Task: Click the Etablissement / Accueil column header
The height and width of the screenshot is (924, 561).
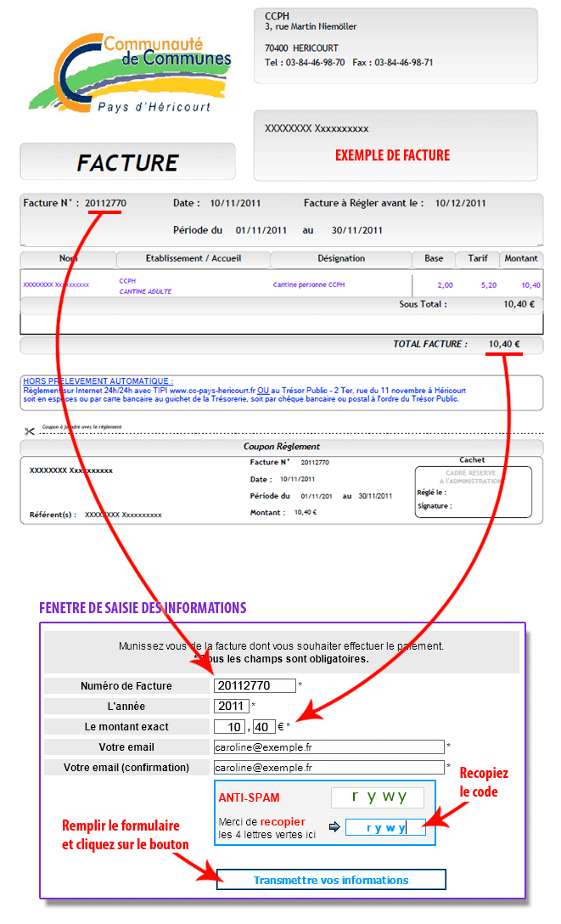Action: (x=194, y=258)
